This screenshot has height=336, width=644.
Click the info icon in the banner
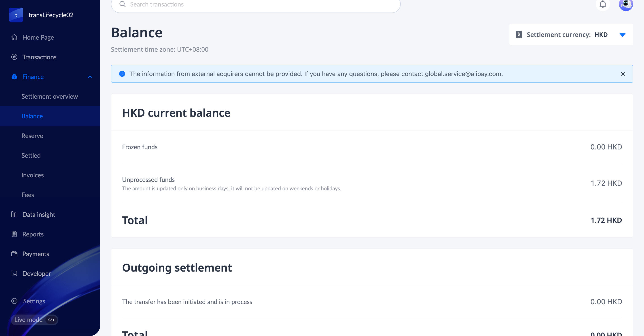tap(122, 74)
